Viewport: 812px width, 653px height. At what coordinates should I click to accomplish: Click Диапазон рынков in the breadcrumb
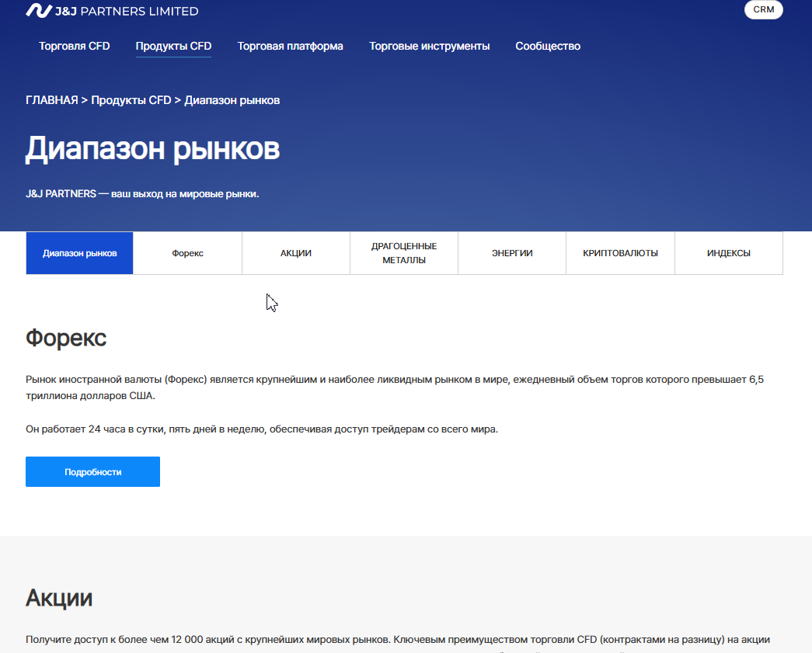[x=232, y=100]
